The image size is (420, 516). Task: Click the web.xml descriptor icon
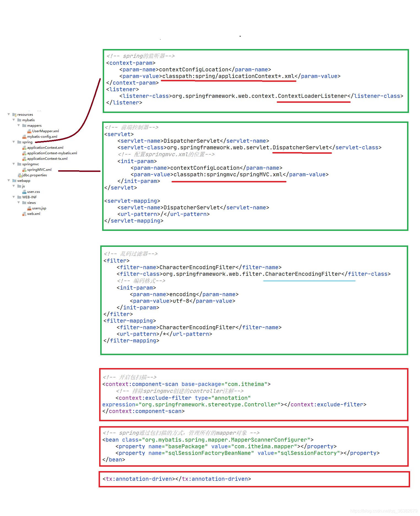point(24,214)
